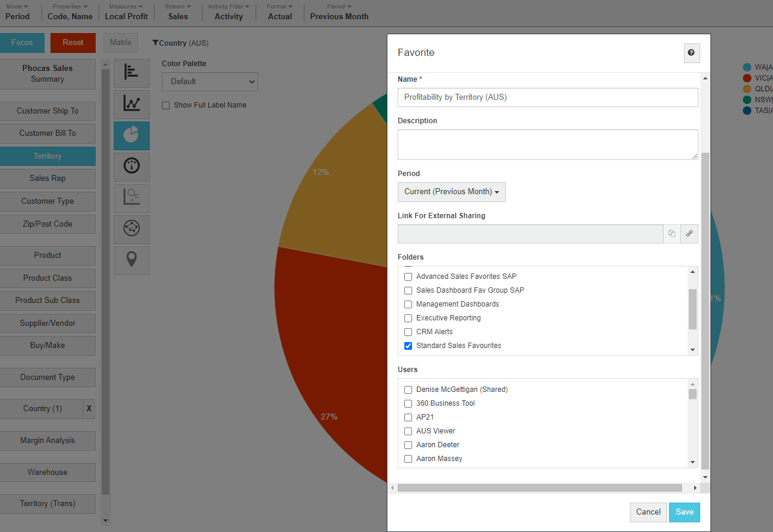Viewport: 773px width, 532px height.
Task: Click the Description text area
Action: [548, 145]
